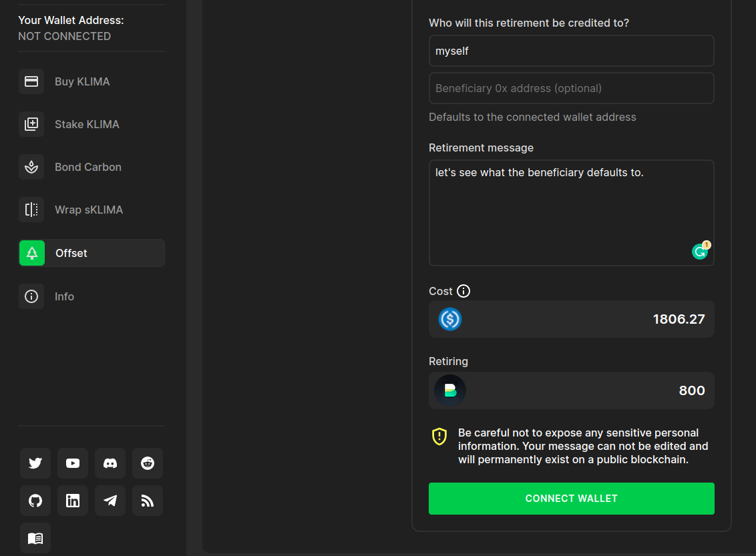Image resolution: width=756 pixels, height=556 pixels.
Task: Open the RSS feed link
Action: pos(148,501)
